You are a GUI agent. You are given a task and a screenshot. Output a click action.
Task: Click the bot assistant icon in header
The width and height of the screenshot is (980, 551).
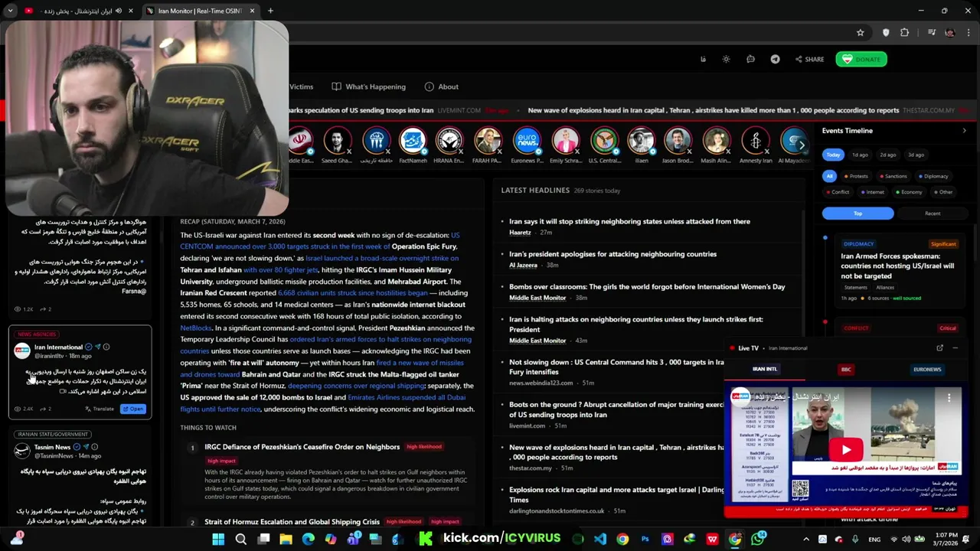tap(750, 59)
